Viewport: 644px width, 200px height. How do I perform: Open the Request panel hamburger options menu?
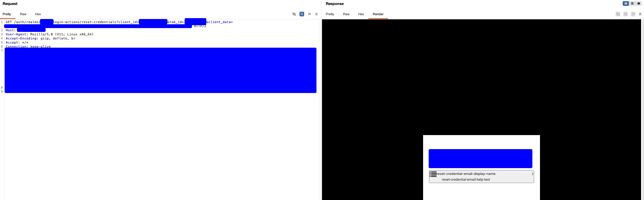tap(316, 14)
